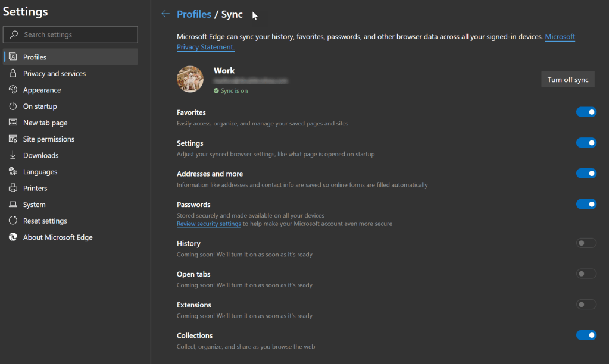Click the Printers icon in sidebar

coord(13,188)
